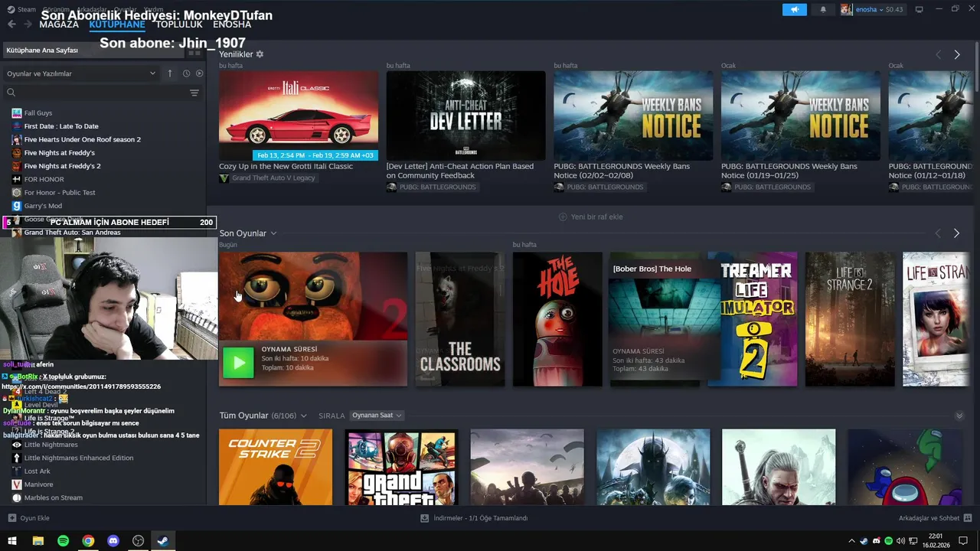Open the volume control in system tray
The width and height of the screenshot is (980, 551).
pos(901,541)
